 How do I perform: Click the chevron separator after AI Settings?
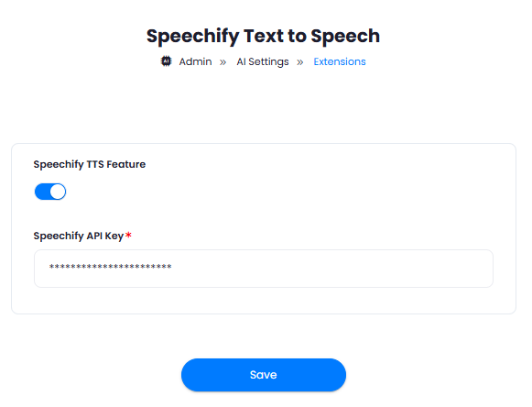(x=300, y=62)
